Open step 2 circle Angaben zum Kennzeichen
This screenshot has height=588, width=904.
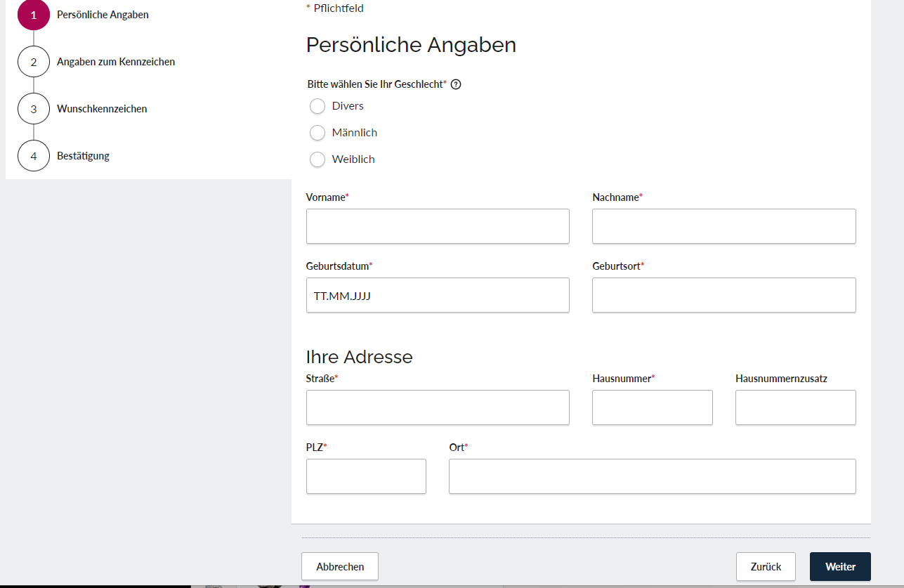(34, 62)
